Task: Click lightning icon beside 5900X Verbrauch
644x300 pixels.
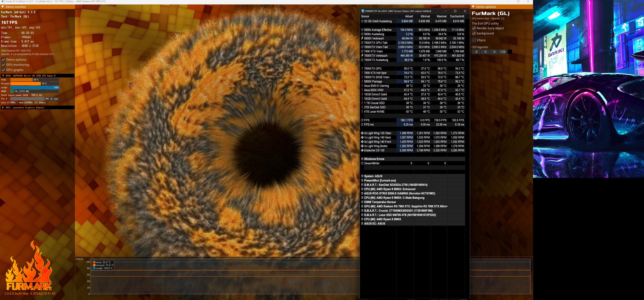Action: (362, 38)
